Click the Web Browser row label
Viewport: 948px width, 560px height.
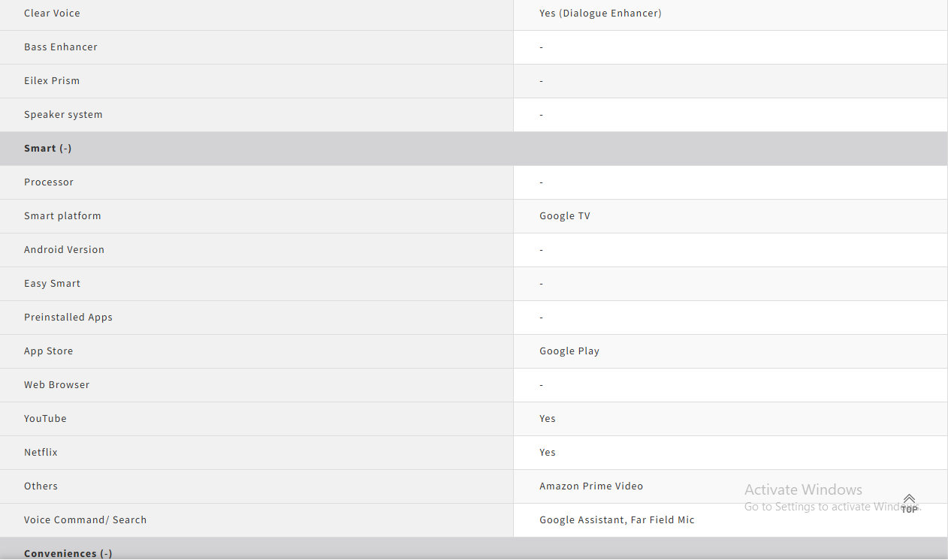click(56, 385)
